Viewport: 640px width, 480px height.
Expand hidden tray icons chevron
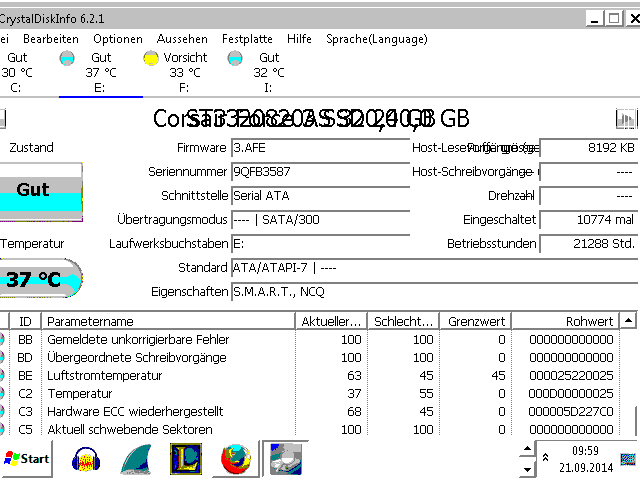(545, 458)
